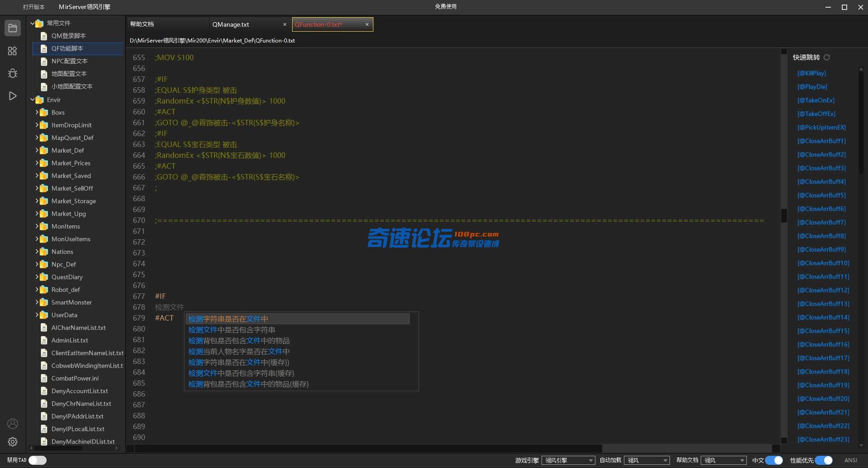The image size is (868, 468).
Task: Click the run play sidebar icon
Action: 13,96
